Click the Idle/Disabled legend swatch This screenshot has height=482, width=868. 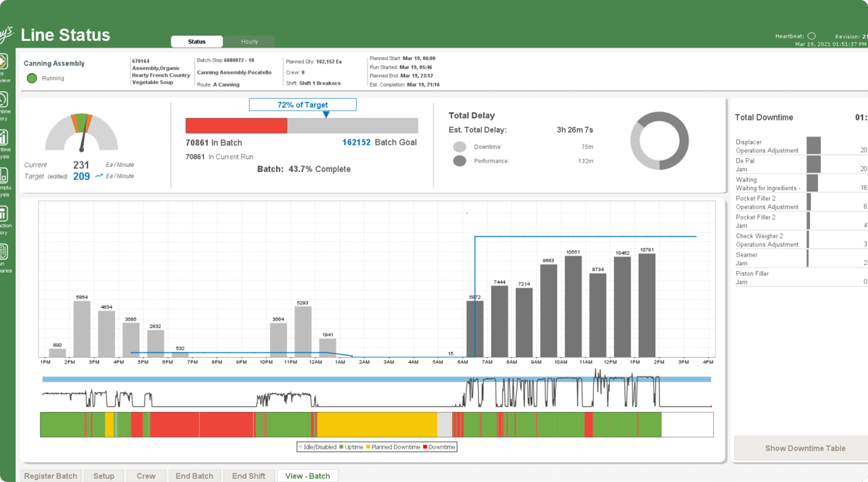coord(301,447)
